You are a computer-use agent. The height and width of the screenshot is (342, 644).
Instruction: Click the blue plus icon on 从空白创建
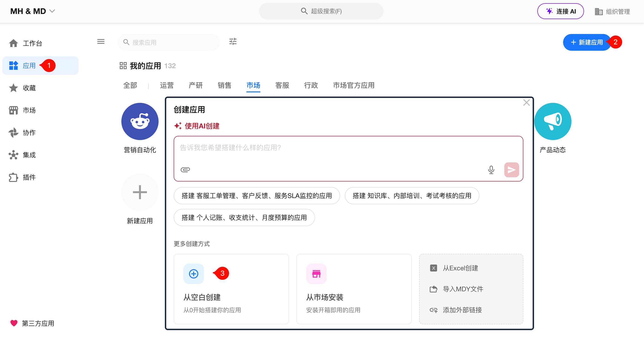[193, 274]
